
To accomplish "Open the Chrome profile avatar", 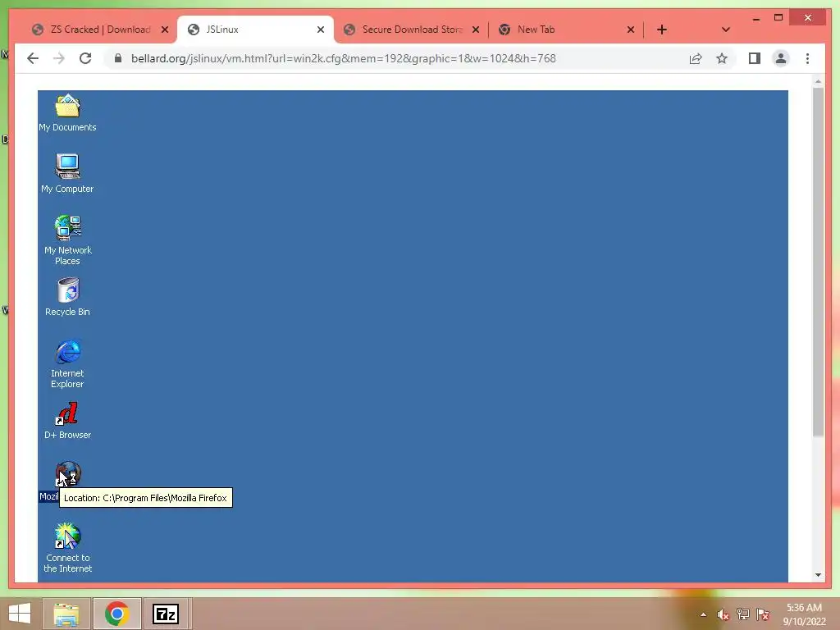I will pyautogui.click(x=781, y=58).
